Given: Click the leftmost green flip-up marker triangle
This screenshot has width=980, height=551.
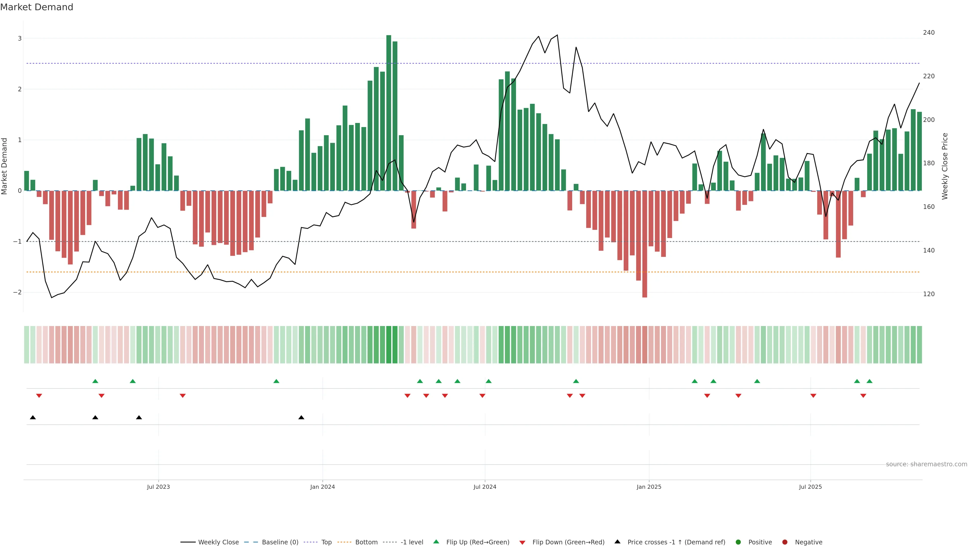Looking at the screenshot, I should click(95, 381).
